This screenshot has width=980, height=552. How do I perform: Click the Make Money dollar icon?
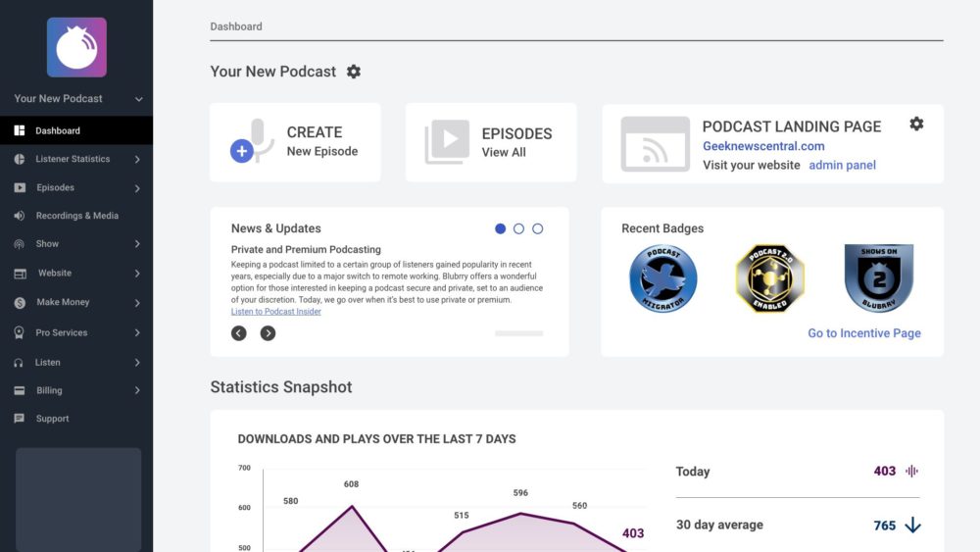(20, 303)
